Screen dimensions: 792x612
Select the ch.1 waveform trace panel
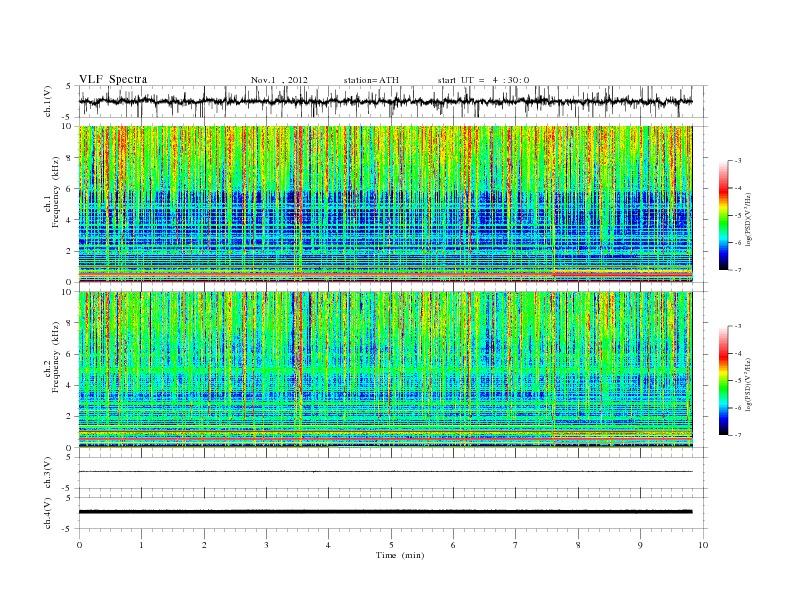coord(393,101)
